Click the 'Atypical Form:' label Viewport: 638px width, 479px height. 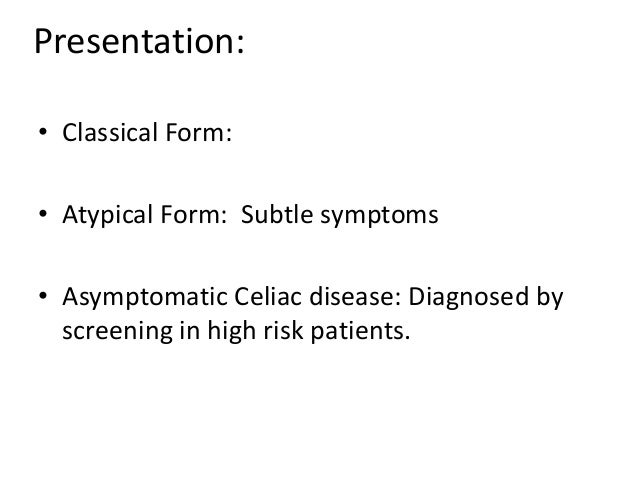pos(144,215)
